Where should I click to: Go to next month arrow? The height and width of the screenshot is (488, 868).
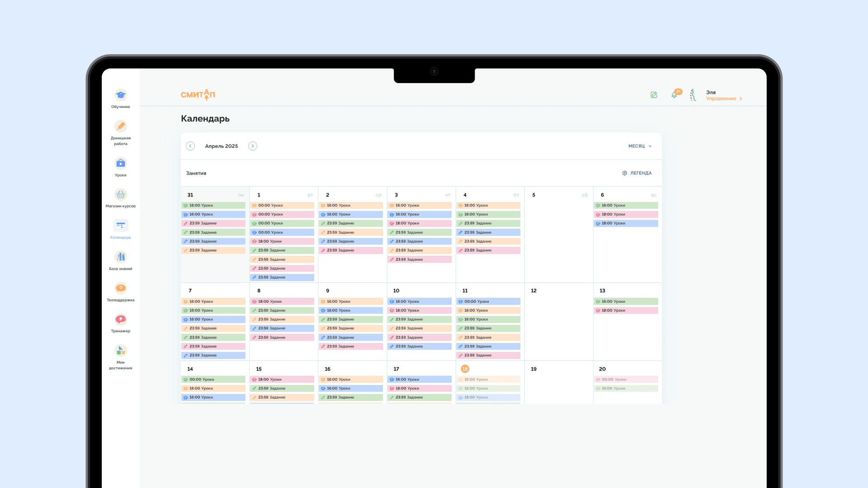point(253,146)
